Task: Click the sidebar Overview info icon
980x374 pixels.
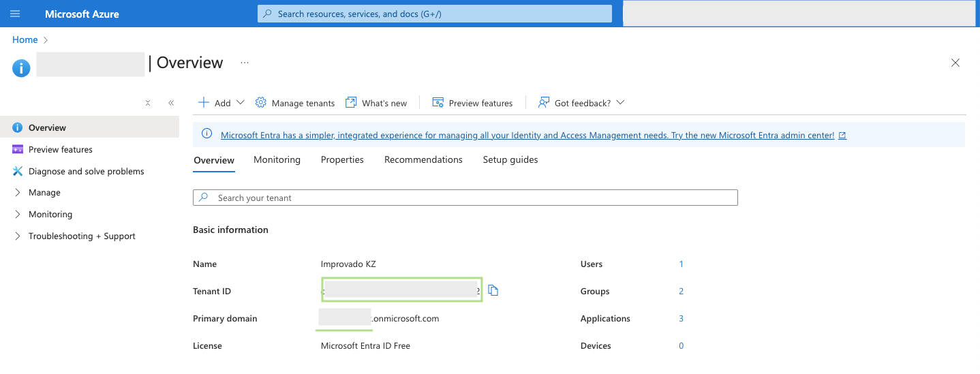Action: pyautogui.click(x=17, y=127)
